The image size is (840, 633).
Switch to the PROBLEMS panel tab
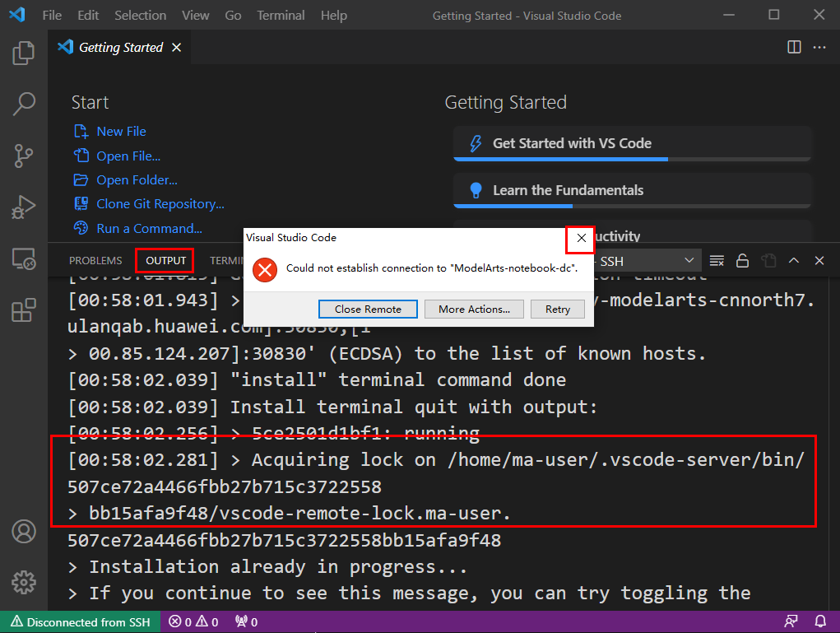pyautogui.click(x=95, y=260)
